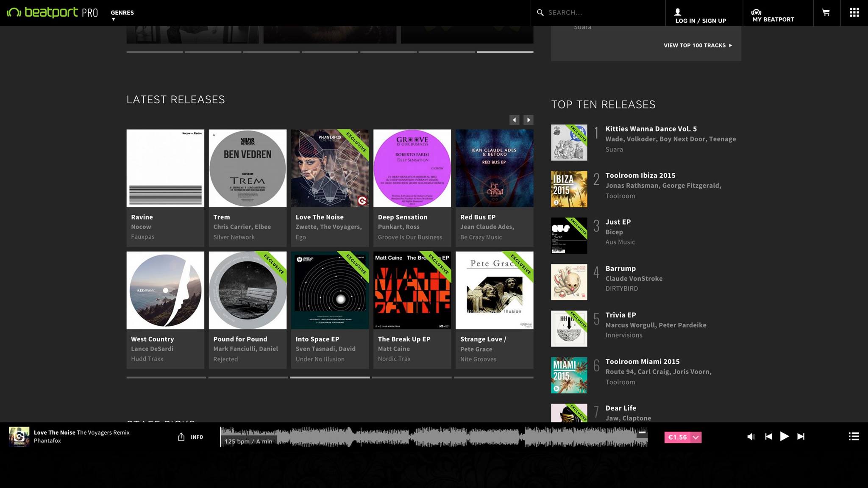Screen dimensions: 868x488
Task: Open Toolroom Ibiza 2015 release
Action: 640,175
